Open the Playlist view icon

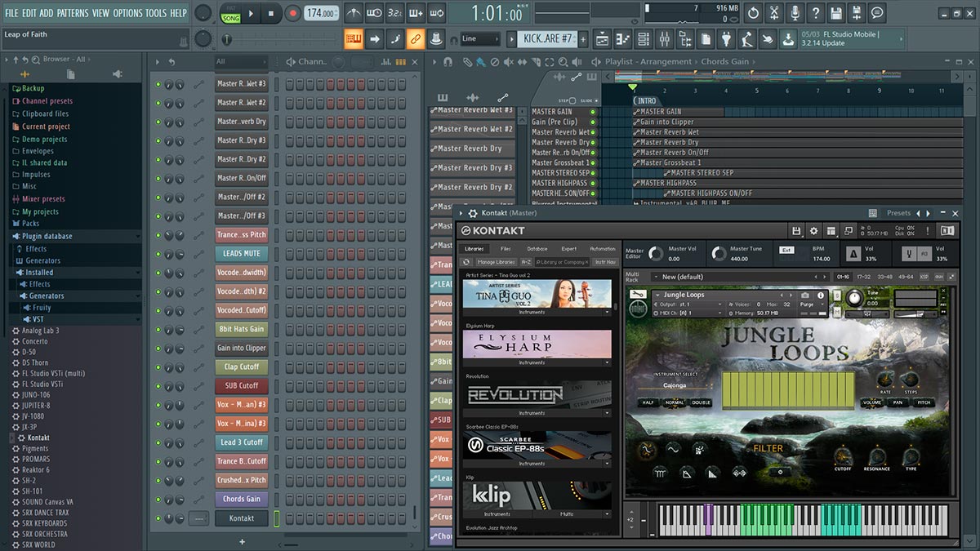(602, 38)
